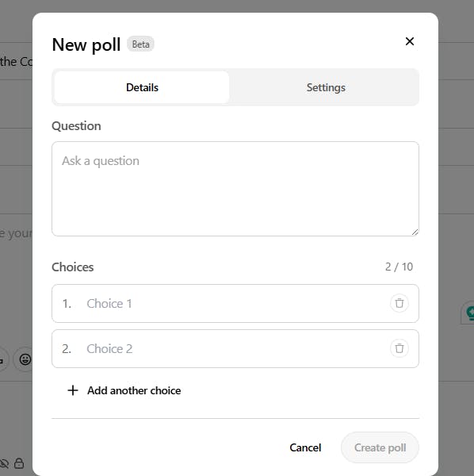Delete Choice 1 with its trash icon
The image size is (474, 476).
(399, 303)
